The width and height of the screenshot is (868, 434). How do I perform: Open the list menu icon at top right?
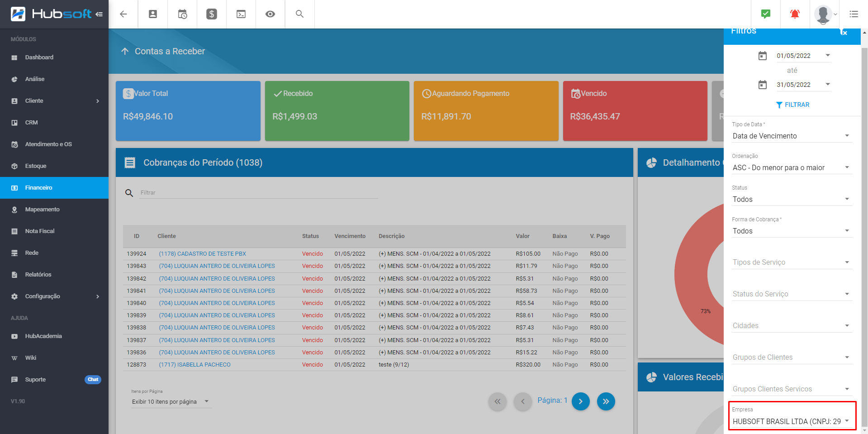[854, 14]
